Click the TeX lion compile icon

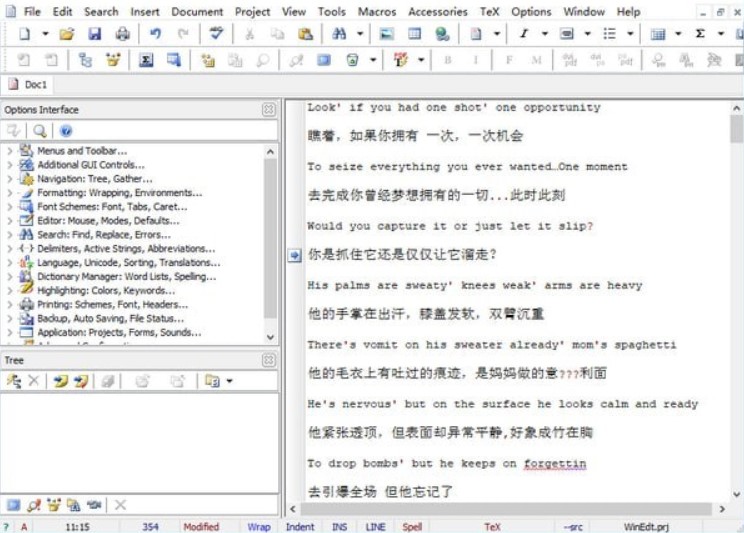pyautogui.click(x=401, y=60)
